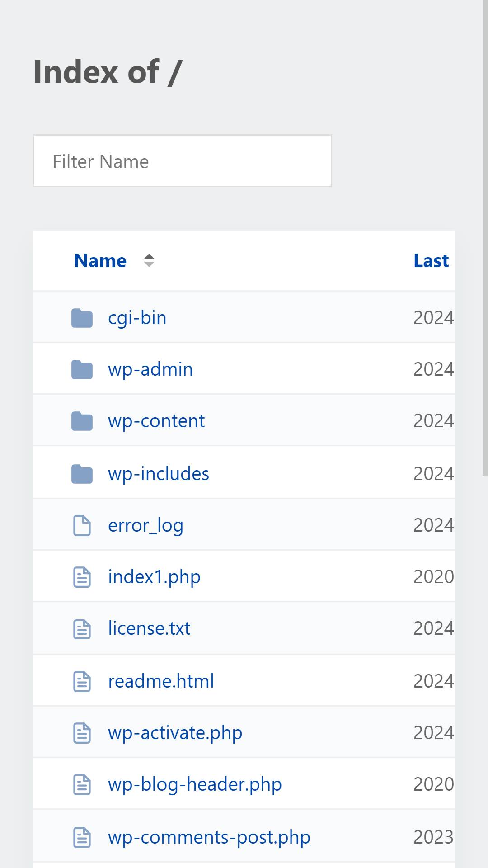Click the vertical page scrollbar thumb

[485, 238]
